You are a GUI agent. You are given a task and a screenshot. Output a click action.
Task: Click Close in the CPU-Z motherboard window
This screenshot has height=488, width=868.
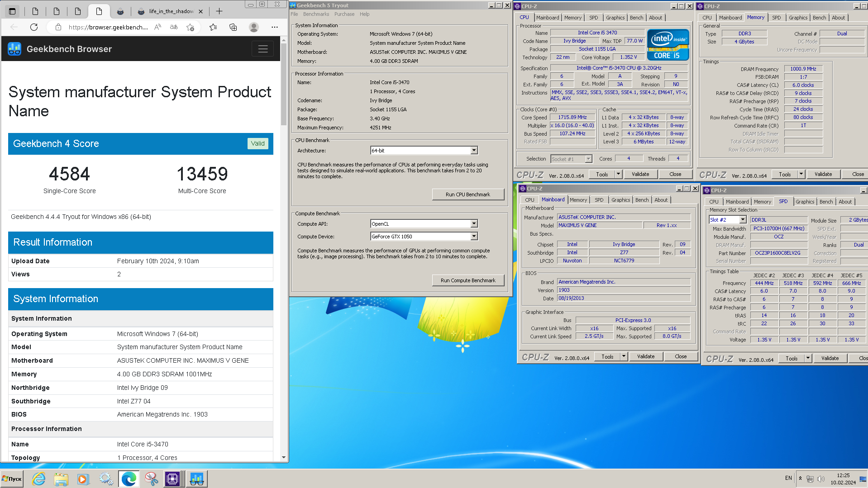[681, 356]
